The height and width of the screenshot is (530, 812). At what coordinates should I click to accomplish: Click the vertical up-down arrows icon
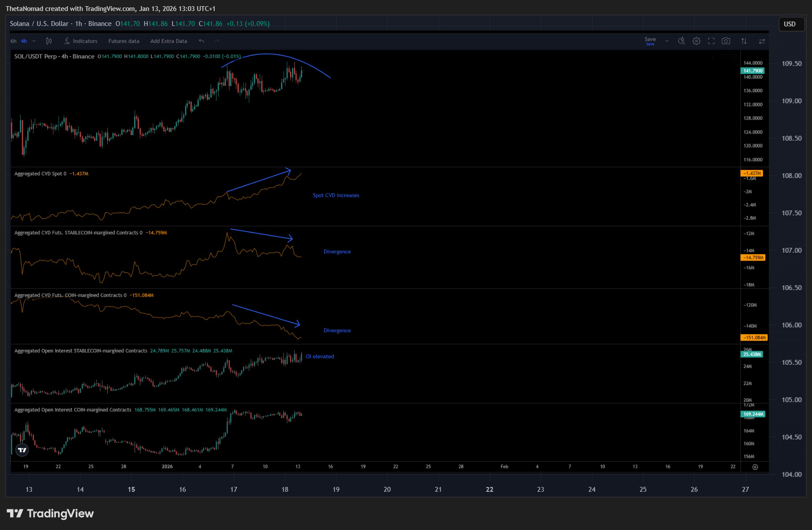click(x=744, y=41)
